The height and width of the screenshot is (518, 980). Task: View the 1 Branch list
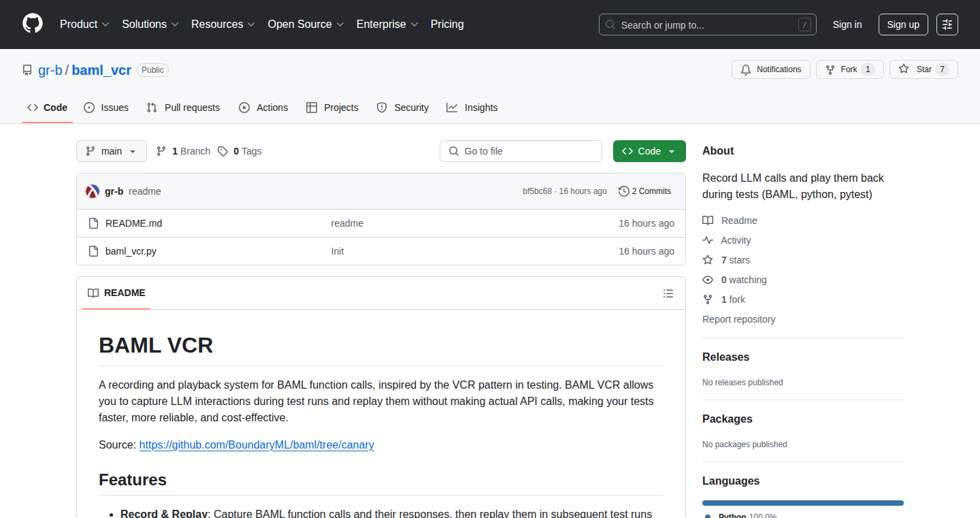(183, 151)
